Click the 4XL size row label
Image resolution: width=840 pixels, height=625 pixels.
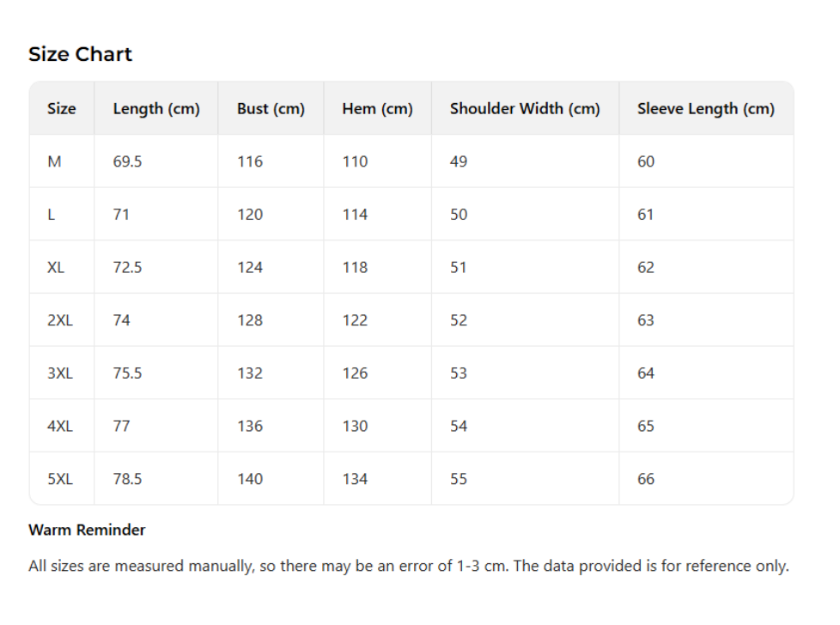(60, 426)
